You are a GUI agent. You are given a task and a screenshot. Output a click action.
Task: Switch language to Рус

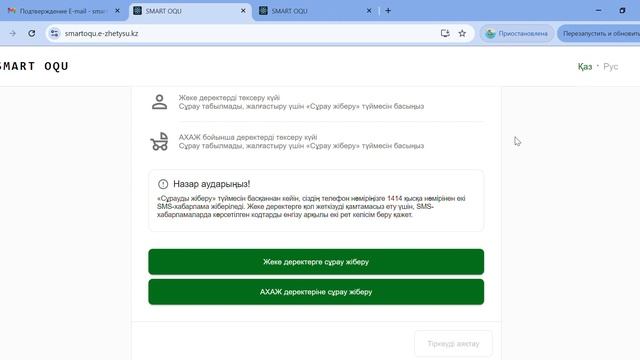click(611, 67)
